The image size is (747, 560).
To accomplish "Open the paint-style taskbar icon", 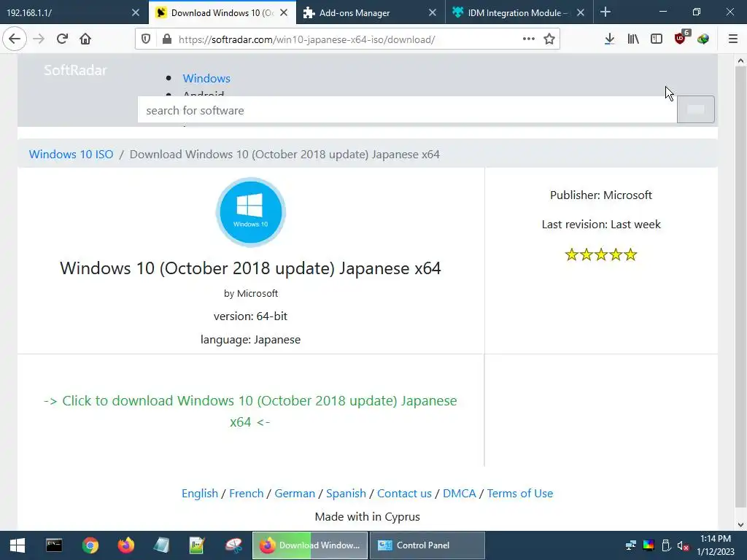I will point(233,545).
